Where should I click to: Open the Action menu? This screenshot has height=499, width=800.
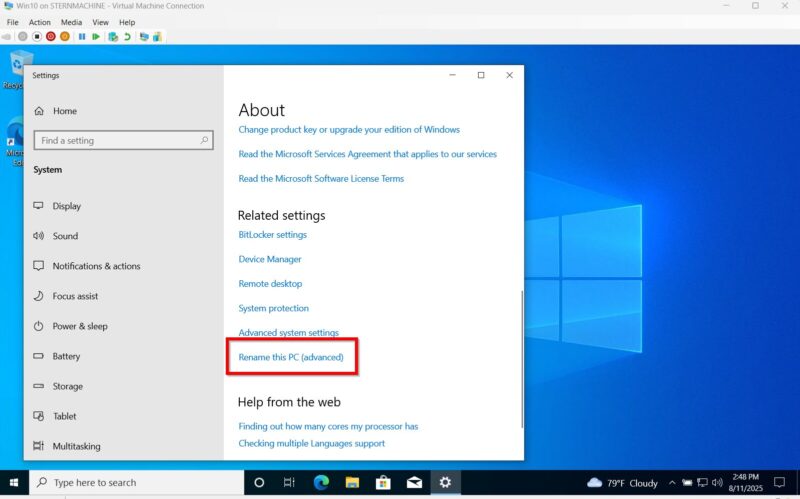click(x=39, y=22)
